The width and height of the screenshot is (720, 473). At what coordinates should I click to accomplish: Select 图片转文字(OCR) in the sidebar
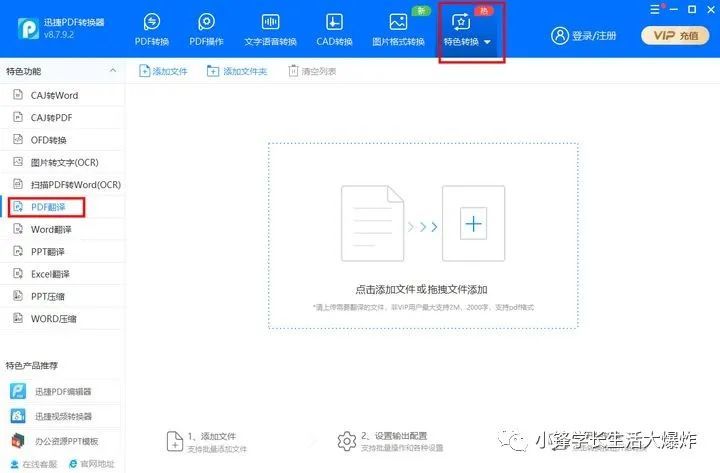[x=62, y=162]
